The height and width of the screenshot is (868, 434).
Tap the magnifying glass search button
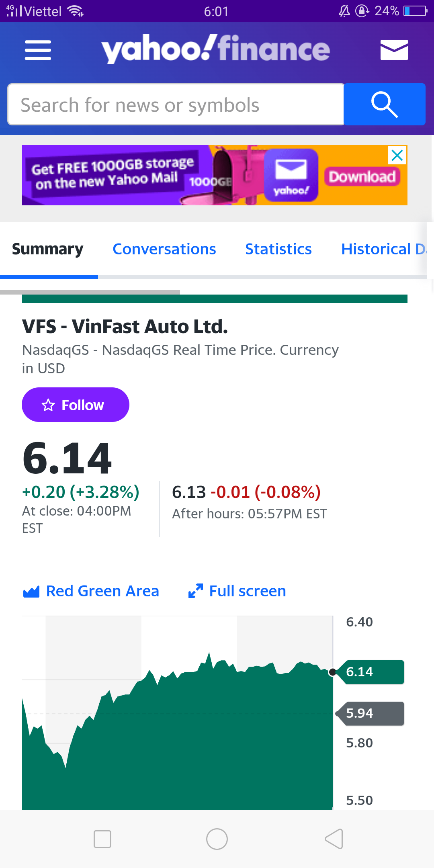pos(385,104)
